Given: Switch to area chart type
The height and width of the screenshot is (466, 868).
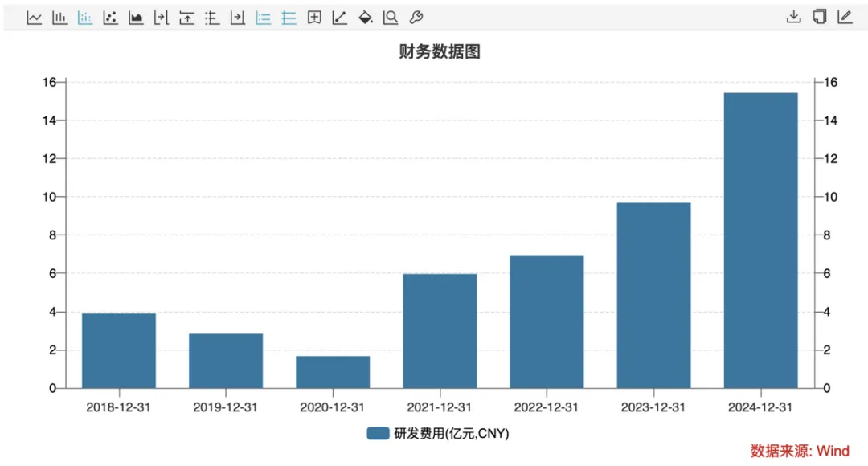Looking at the screenshot, I should coord(136,18).
